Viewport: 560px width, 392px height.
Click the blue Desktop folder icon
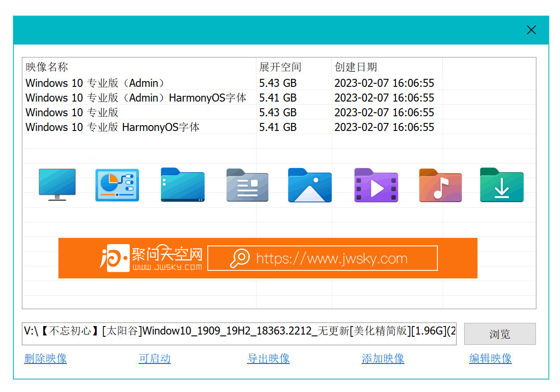183,185
